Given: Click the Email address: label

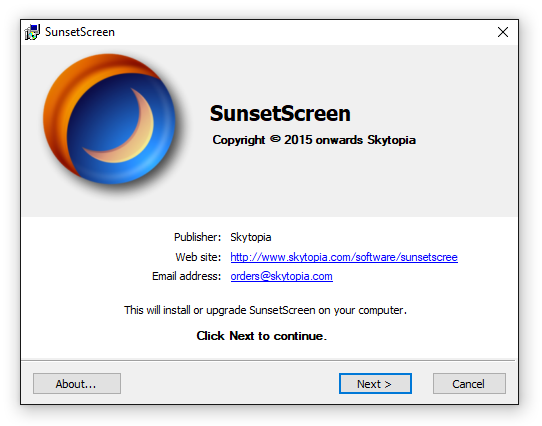Looking at the screenshot, I should tap(186, 276).
